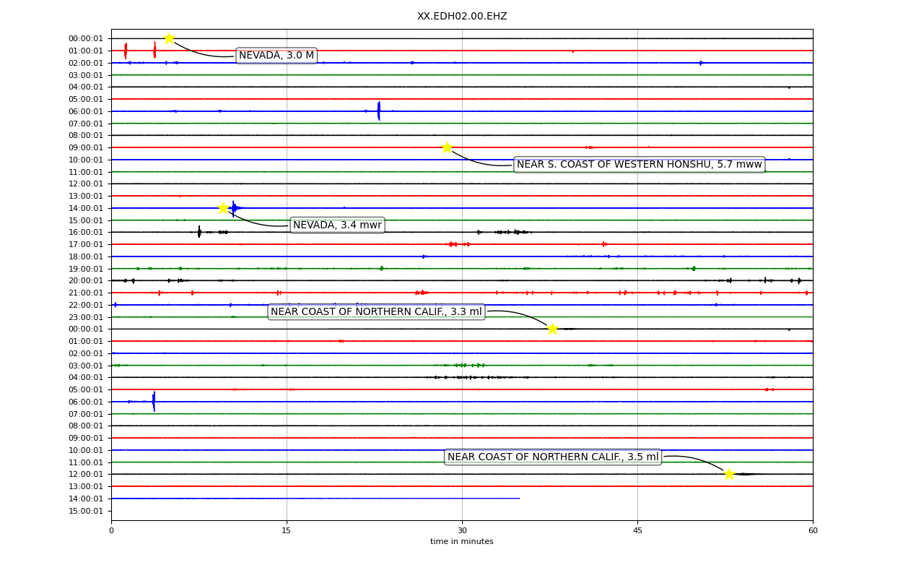Click the plot title XX.EDH02.00.EHZ
Image resolution: width=924 pixels, height=578 pixels.
pos(462,17)
